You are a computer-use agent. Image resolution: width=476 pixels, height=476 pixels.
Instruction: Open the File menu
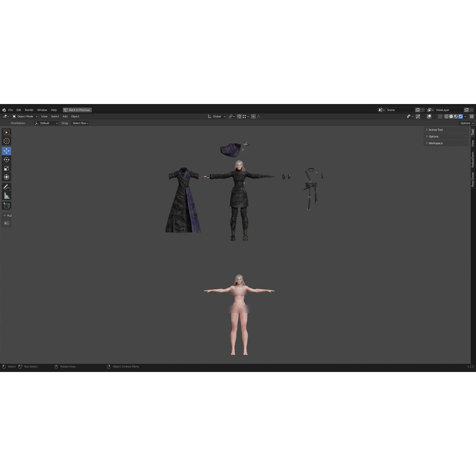(x=10, y=110)
